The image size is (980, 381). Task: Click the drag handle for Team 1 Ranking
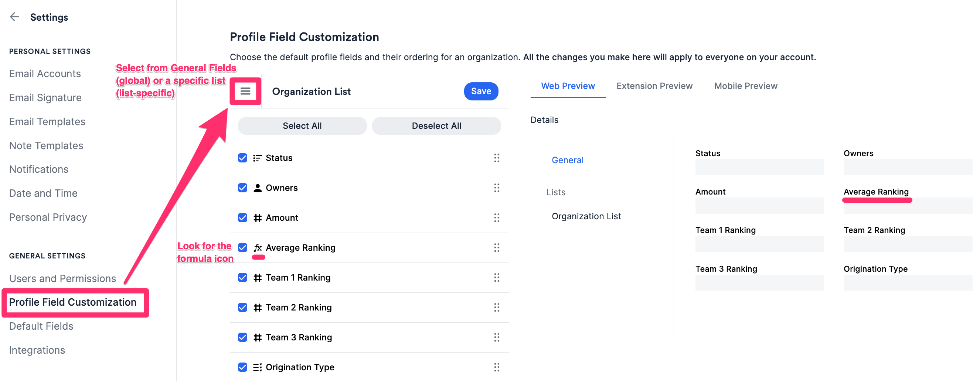pos(497,278)
